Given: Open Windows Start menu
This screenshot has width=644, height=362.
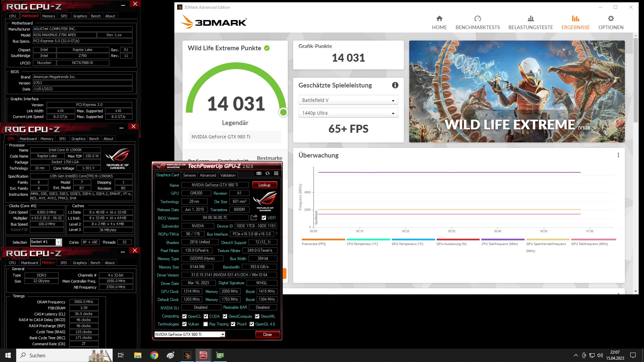Looking at the screenshot, I should [8, 355].
